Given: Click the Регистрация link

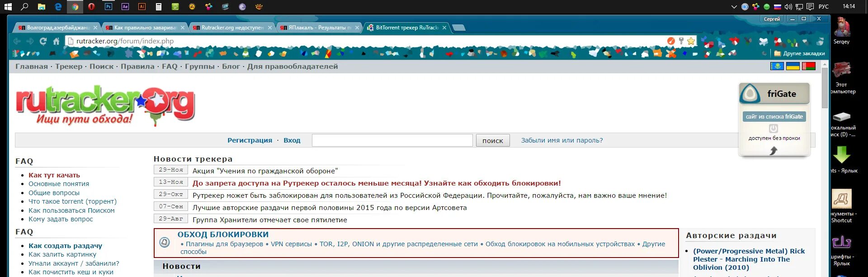Looking at the screenshot, I should point(250,140).
